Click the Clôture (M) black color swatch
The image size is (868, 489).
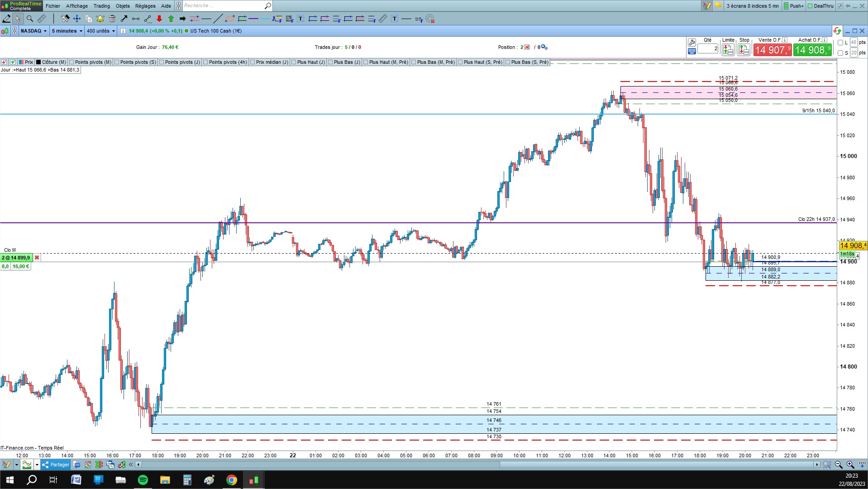coord(38,62)
